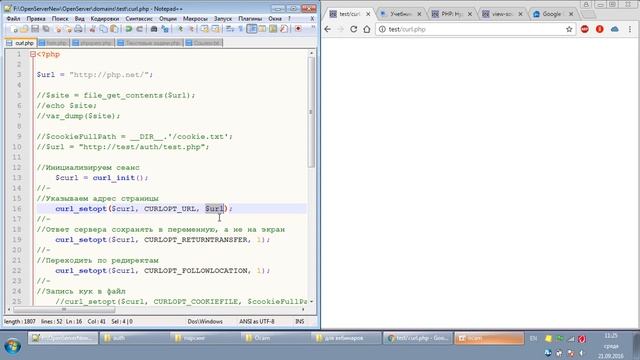Toggle word wrap toolbar icon
Screen dimensions: 640x360
[230, 29]
